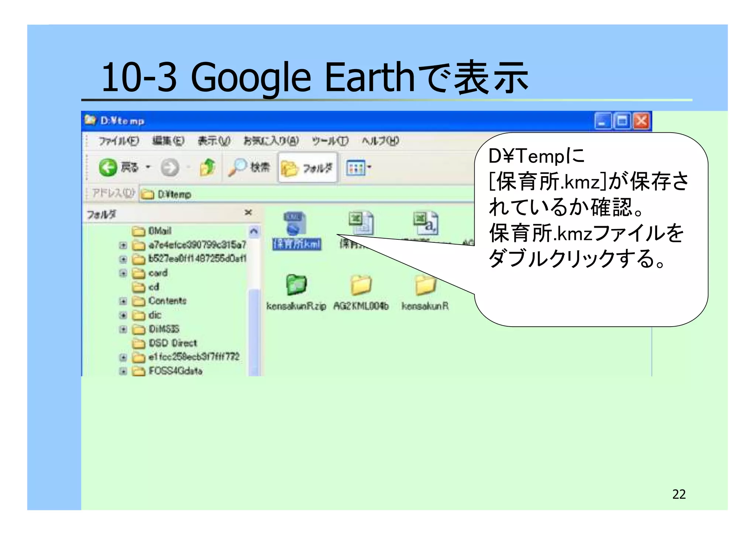Open the 編集(E) menu

pyautogui.click(x=168, y=141)
